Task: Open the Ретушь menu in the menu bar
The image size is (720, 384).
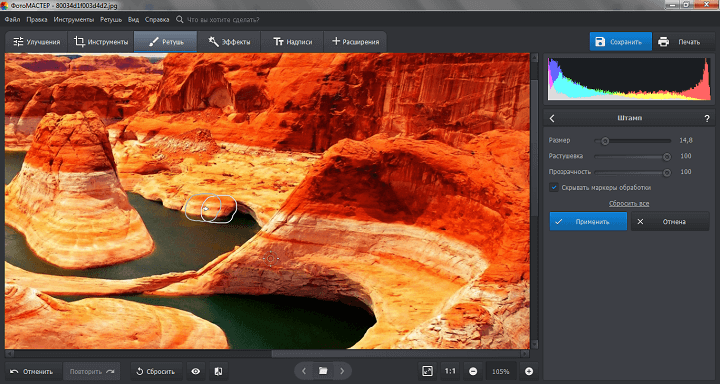Action: pos(111,20)
